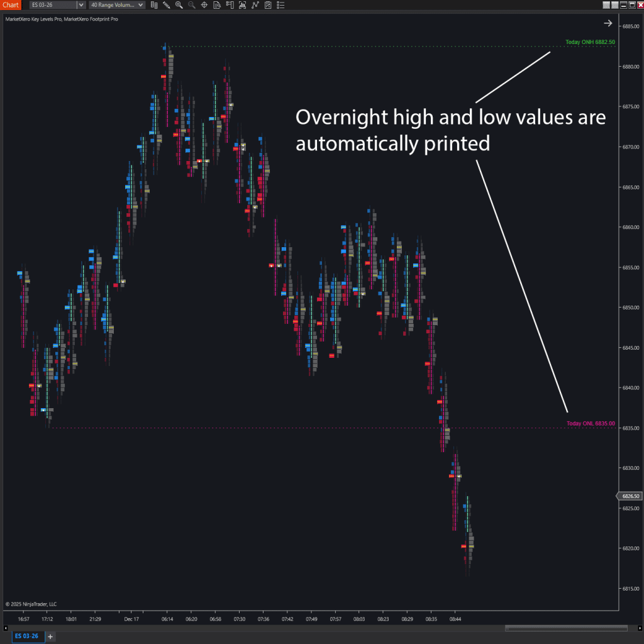This screenshot has width=644, height=644.
Task: Click the plus button to add a tab
Action: 50,636
